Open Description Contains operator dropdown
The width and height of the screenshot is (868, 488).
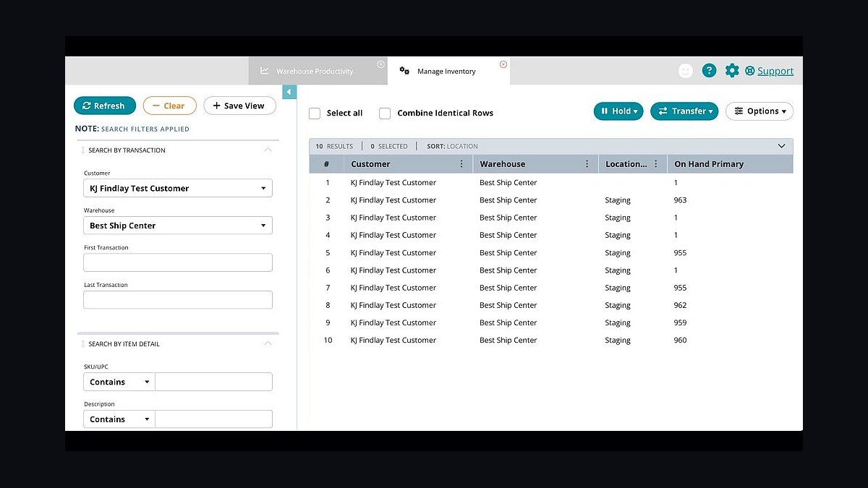(119, 419)
